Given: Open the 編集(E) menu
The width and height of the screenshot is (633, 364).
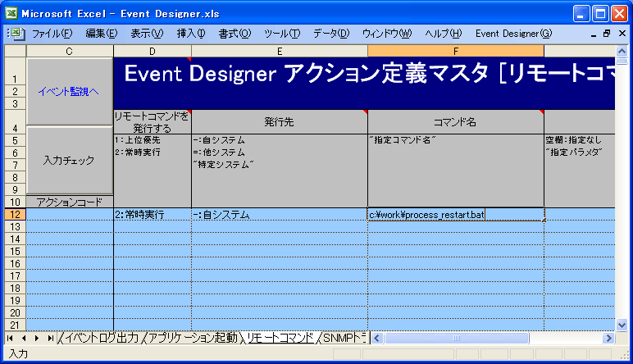Looking at the screenshot, I should (102, 34).
